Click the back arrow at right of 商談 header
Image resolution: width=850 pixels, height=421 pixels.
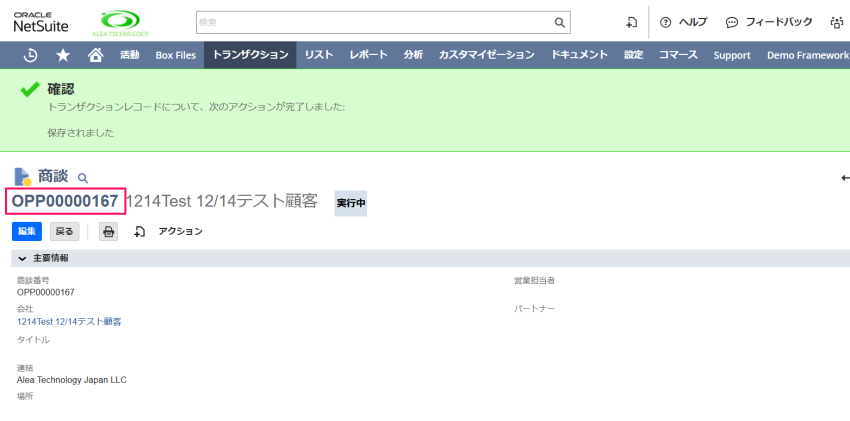[x=845, y=178]
